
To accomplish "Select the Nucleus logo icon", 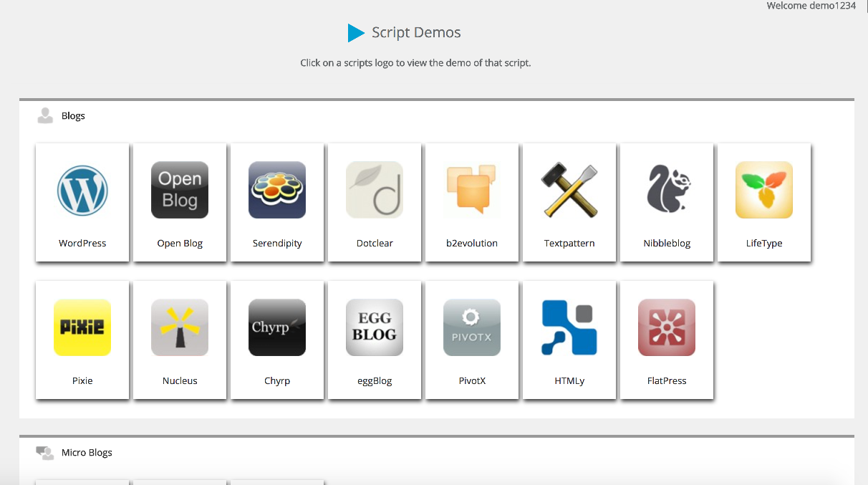I will point(180,327).
